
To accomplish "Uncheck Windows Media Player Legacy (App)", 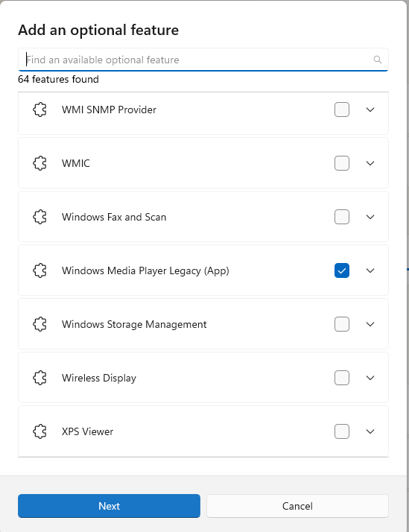I will [342, 270].
